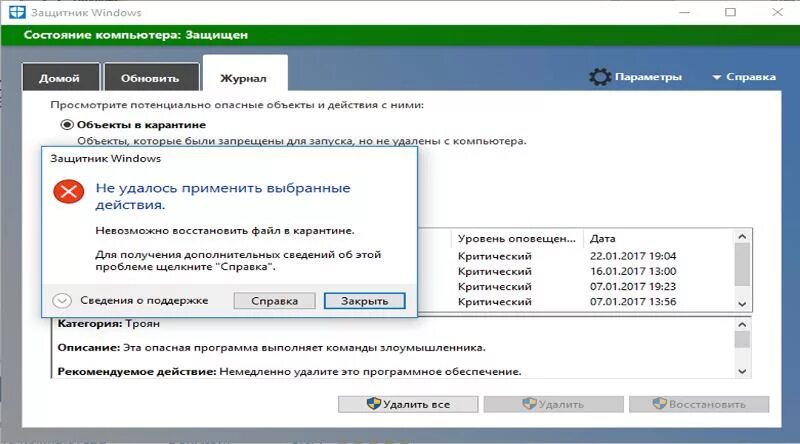Open Параметры via the gear icon

[600, 77]
